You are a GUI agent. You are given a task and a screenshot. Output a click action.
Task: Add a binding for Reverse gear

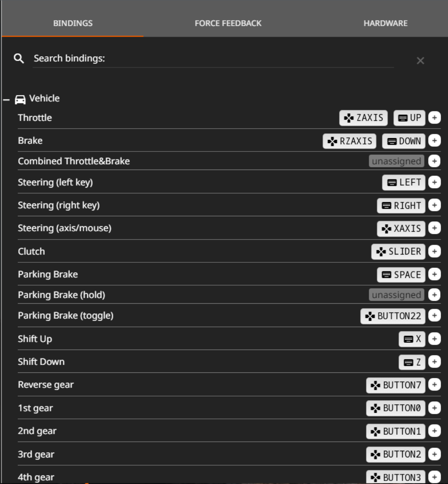tap(434, 385)
